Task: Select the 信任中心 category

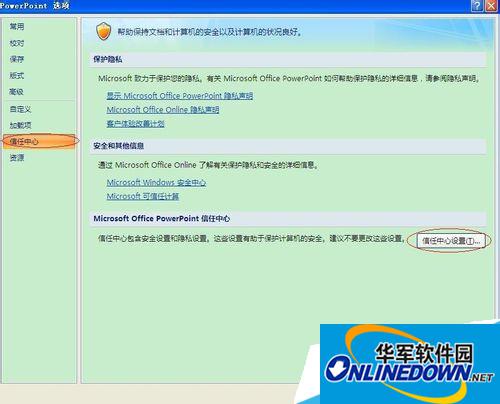Action: coord(39,141)
